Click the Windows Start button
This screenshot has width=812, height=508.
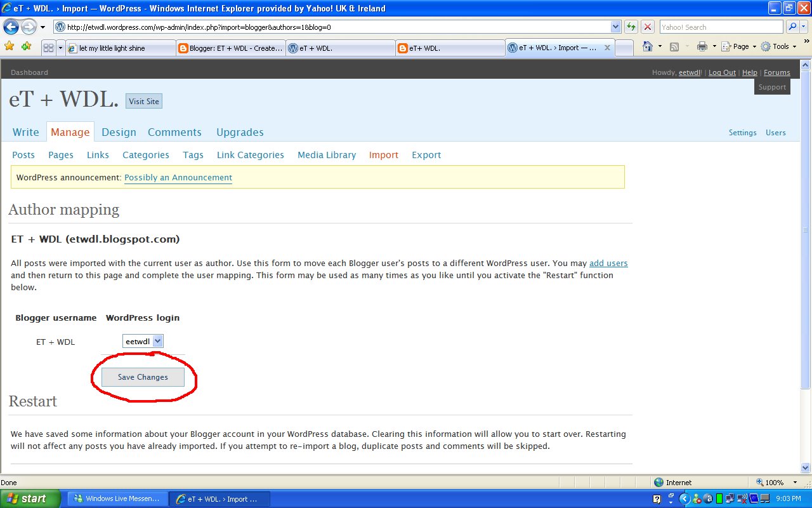[x=30, y=498]
